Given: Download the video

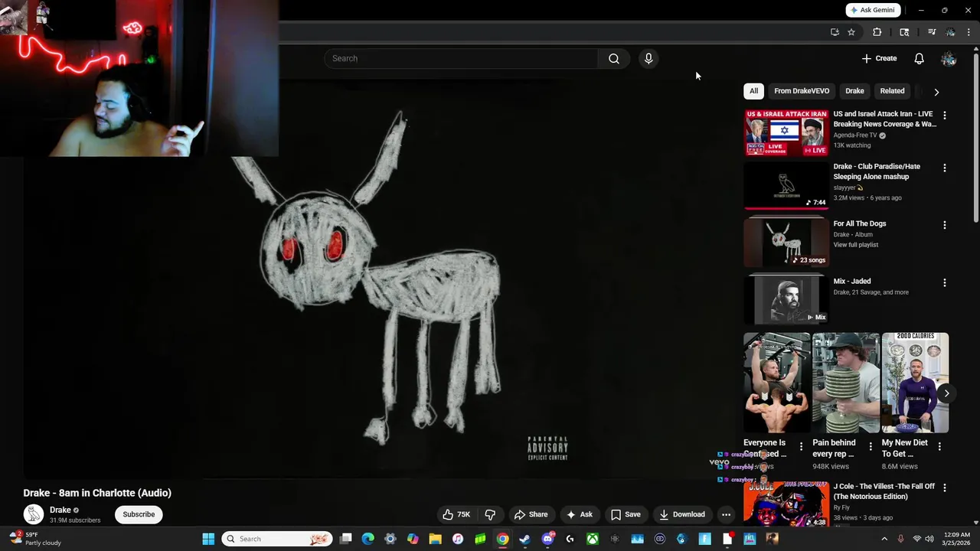Looking at the screenshot, I should 682,514.
